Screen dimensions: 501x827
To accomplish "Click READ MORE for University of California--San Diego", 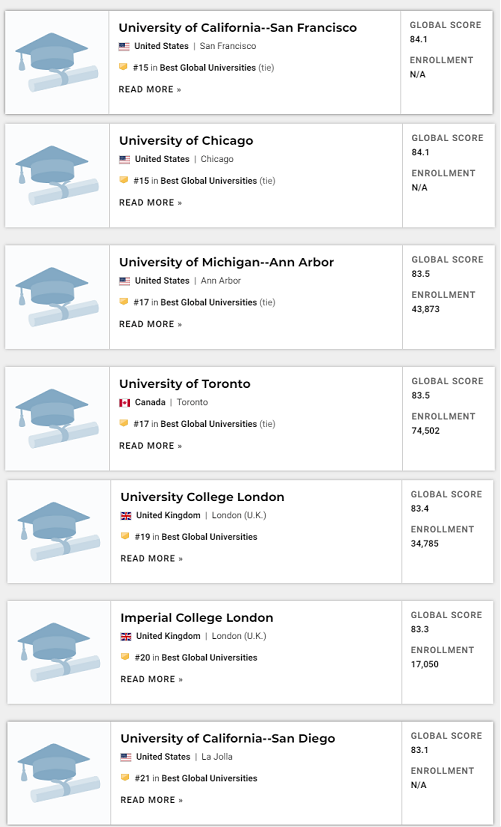I will tap(151, 800).
